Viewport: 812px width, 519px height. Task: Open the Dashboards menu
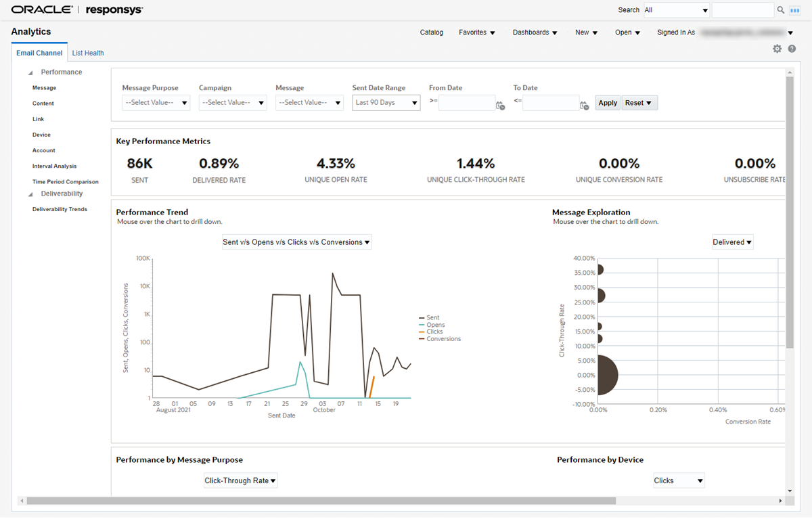click(535, 32)
